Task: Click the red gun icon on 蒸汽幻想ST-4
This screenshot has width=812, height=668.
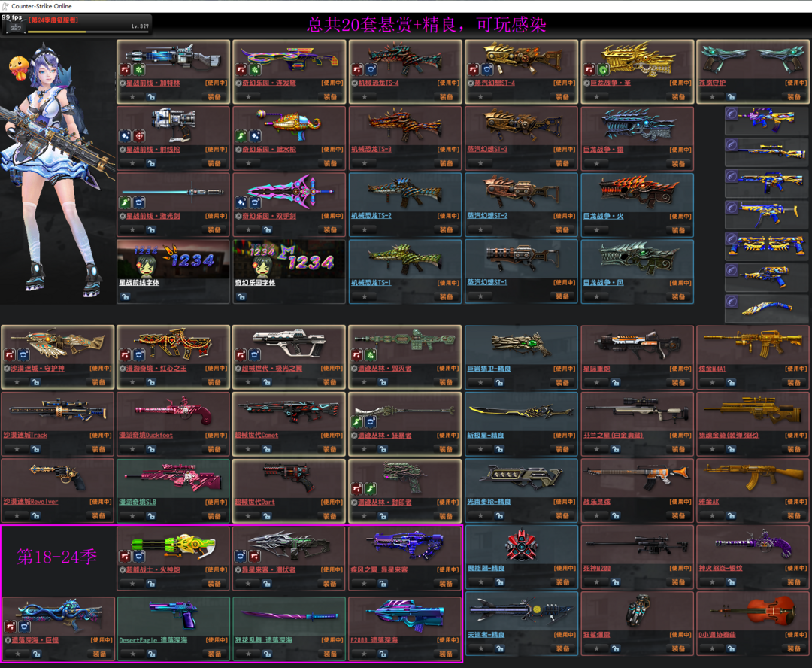Action: click(x=474, y=70)
